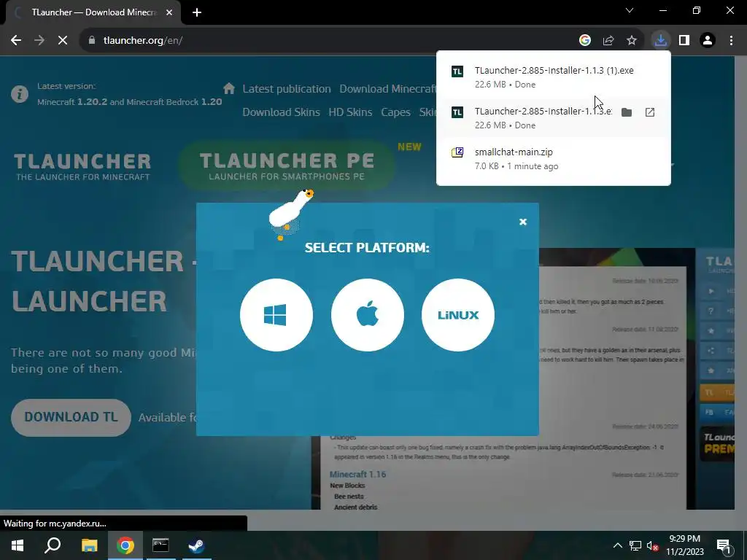Image resolution: width=747 pixels, height=560 pixels.
Task: Click the Minecraft 1.16 changelog heading
Action: point(357,474)
